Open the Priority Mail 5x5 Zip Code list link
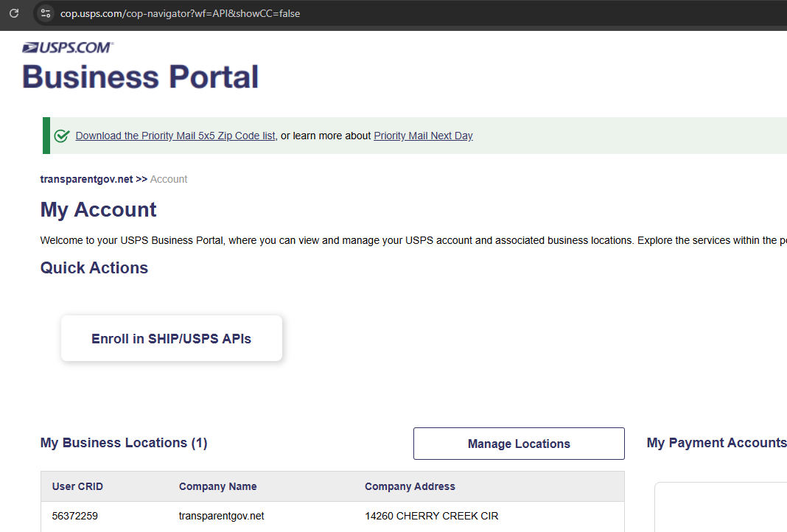The width and height of the screenshot is (787, 532). [x=175, y=136]
